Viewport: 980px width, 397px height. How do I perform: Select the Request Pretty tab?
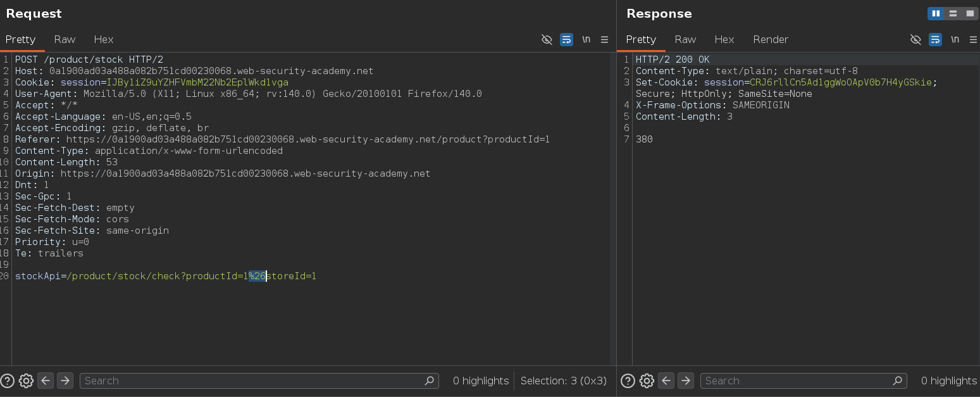21,39
